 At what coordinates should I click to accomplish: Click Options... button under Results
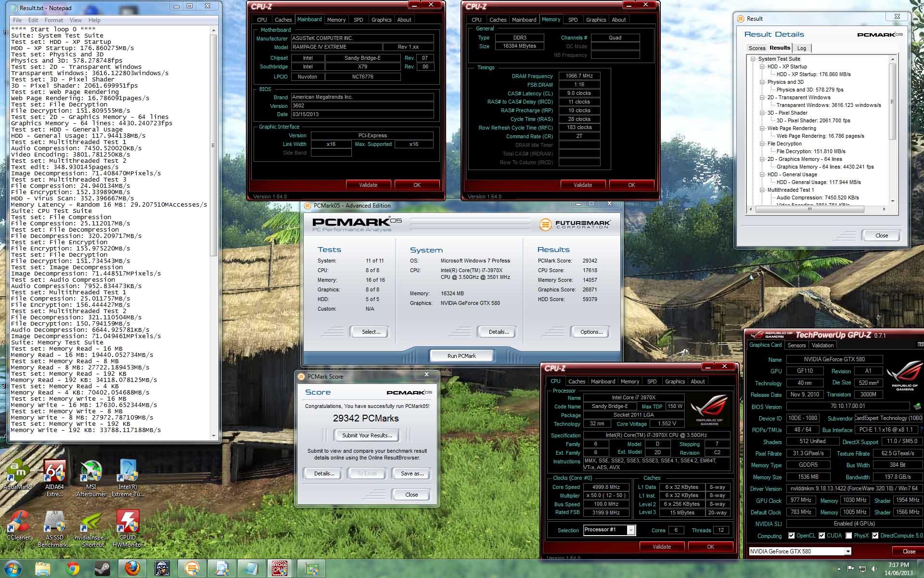pyautogui.click(x=591, y=332)
